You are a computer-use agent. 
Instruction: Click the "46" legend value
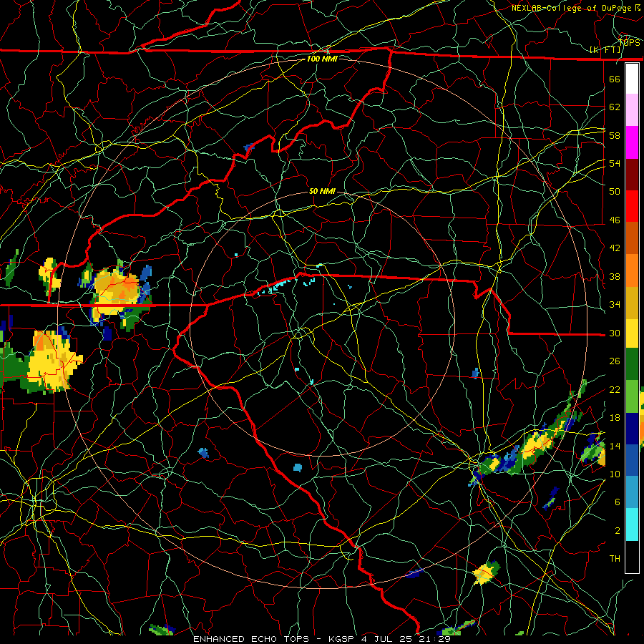[x=615, y=220]
